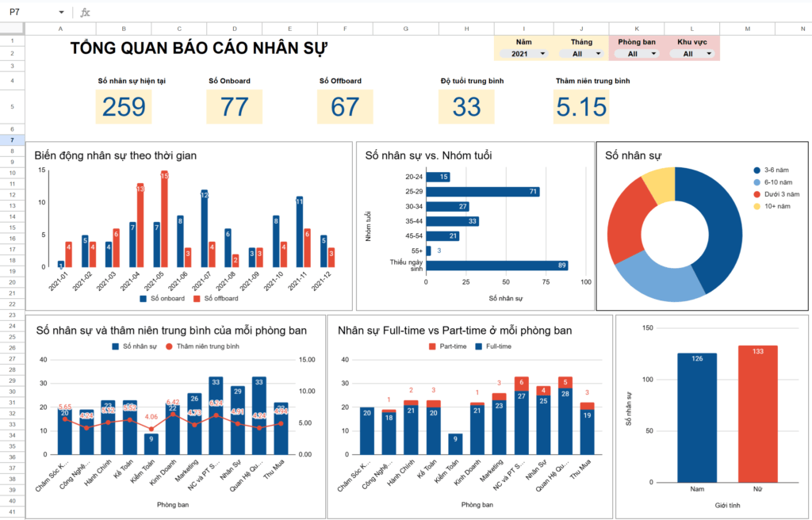Click the Thâm niên trung bình KPI label
The width and height of the screenshot is (812, 520).
[592, 81]
